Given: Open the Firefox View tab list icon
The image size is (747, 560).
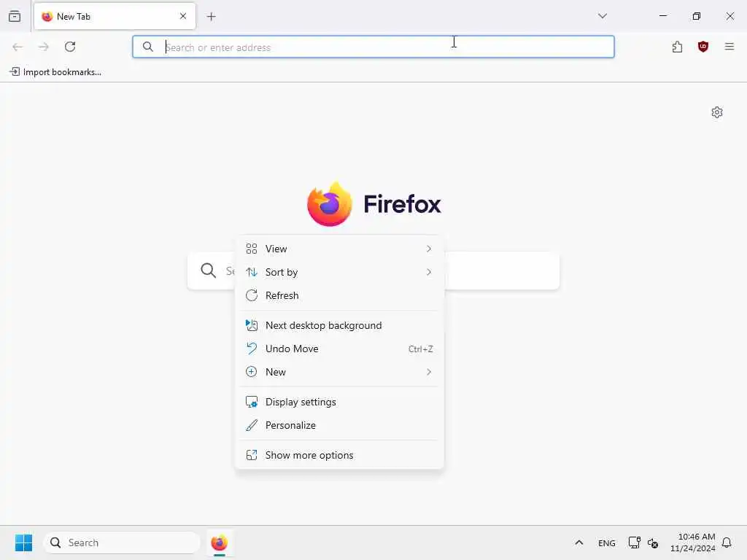Looking at the screenshot, I should point(15,16).
